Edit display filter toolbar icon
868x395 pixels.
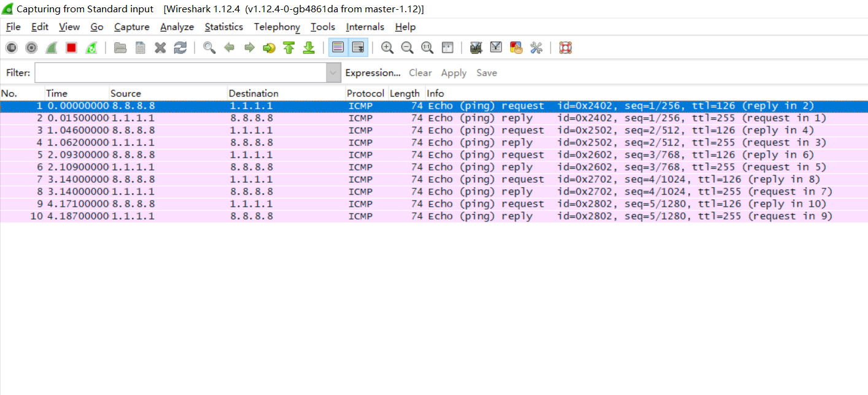click(496, 48)
